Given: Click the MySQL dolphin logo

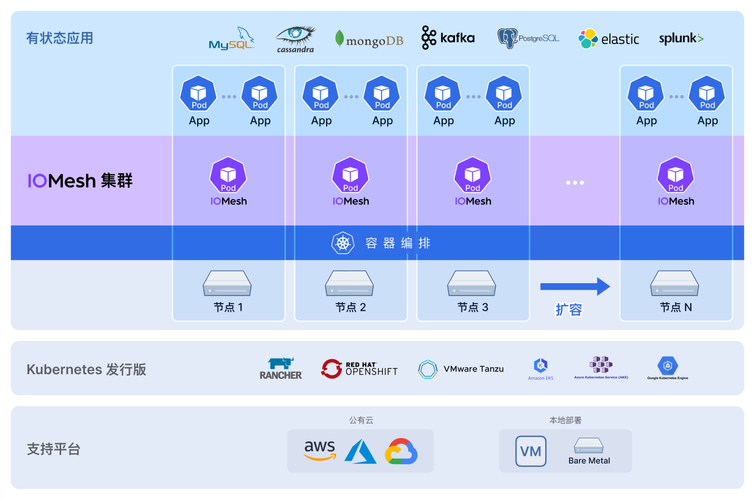Looking at the screenshot, I should (231, 39).
